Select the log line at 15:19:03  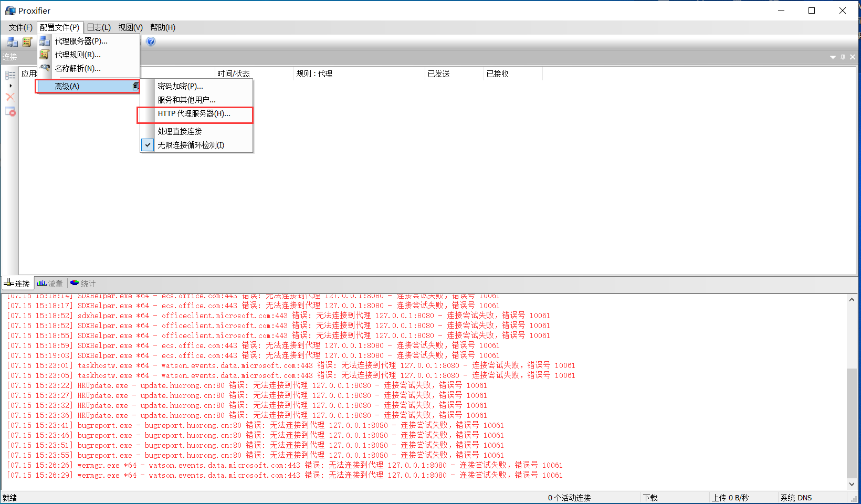[x=253, y=355]
